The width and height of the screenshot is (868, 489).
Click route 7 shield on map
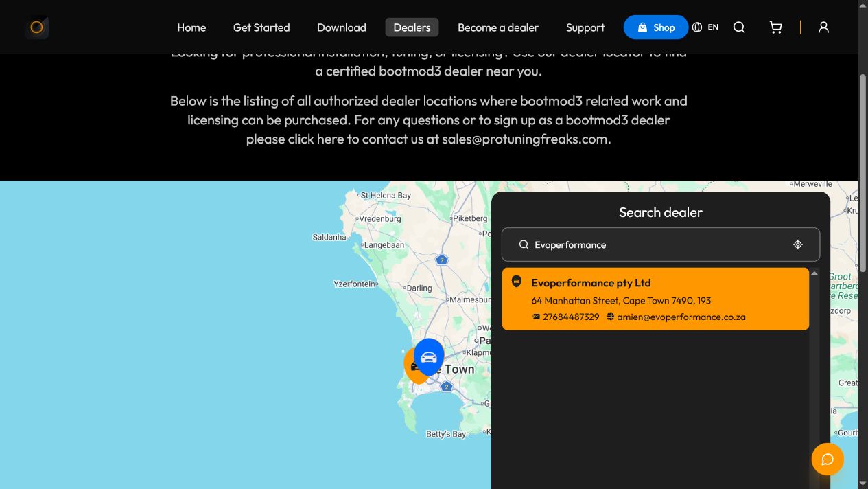coord(442,260)
